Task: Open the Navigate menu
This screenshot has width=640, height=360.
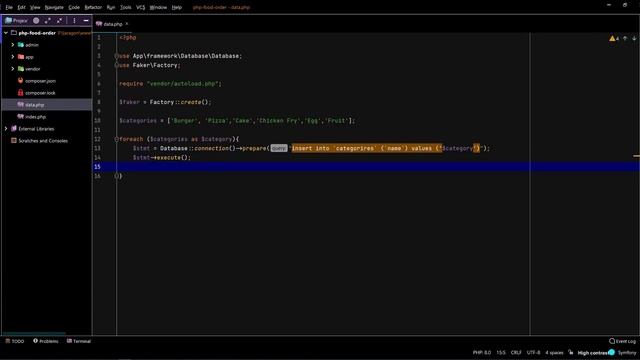Action: click(x=54, y=7)
